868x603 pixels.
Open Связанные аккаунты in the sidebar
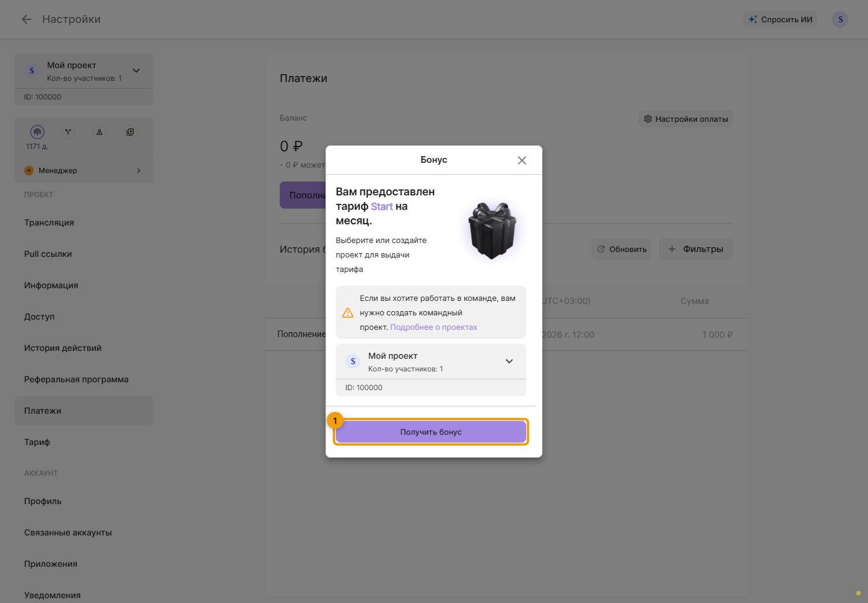[x=84, y=532]
